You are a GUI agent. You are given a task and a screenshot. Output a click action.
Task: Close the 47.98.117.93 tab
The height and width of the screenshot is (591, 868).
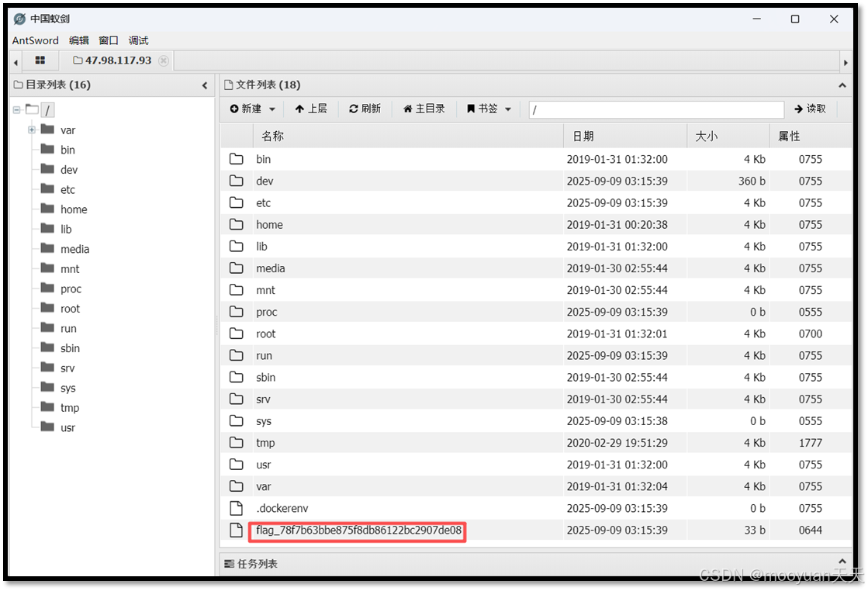tap(164, 60)
